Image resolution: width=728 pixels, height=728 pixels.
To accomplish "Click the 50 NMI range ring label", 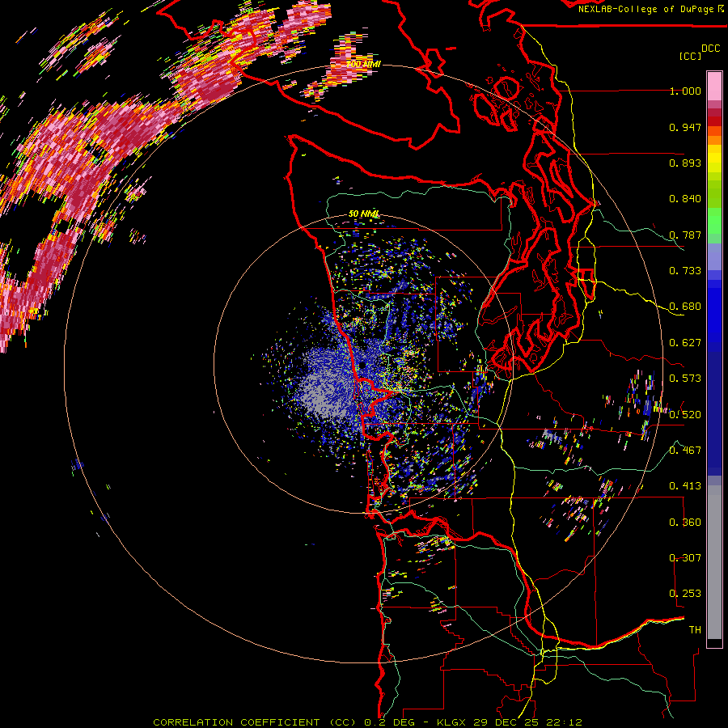I will click(363, 214).
